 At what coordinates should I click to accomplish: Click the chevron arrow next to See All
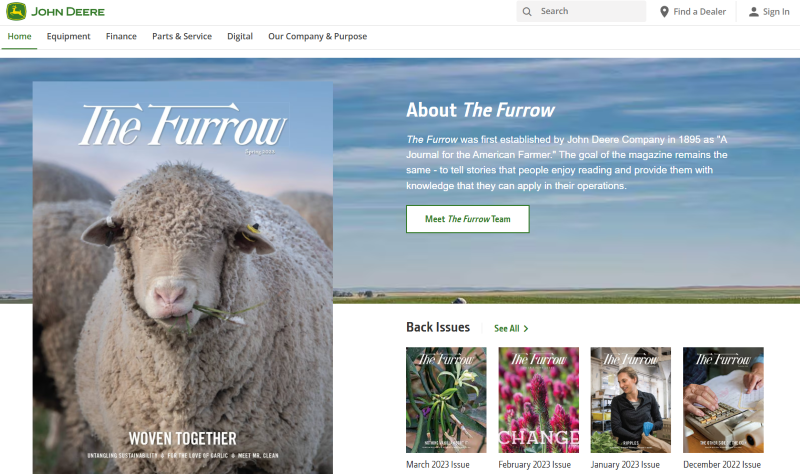[526, 329]
